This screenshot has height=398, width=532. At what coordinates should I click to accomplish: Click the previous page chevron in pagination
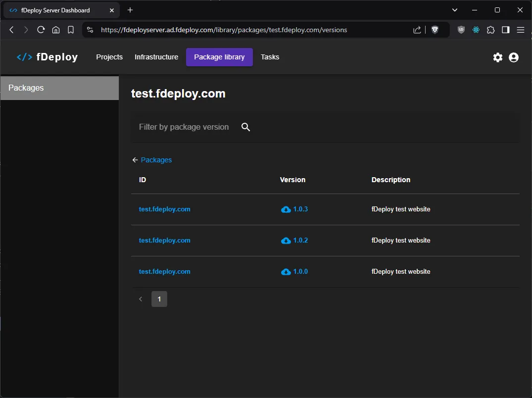coord(141,299)
